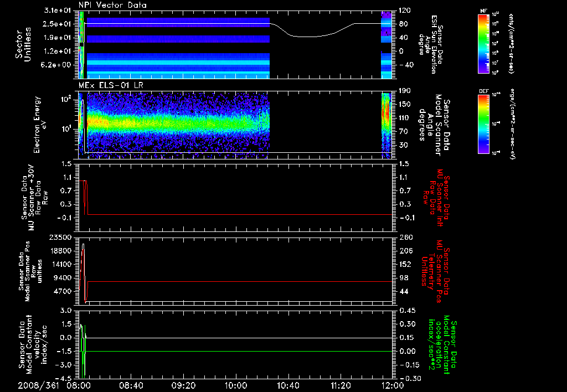Image resolution: width=567 pixels, height=392 pixels.
Task: Select the 11:20 time axis tick label
Action: 341,385
